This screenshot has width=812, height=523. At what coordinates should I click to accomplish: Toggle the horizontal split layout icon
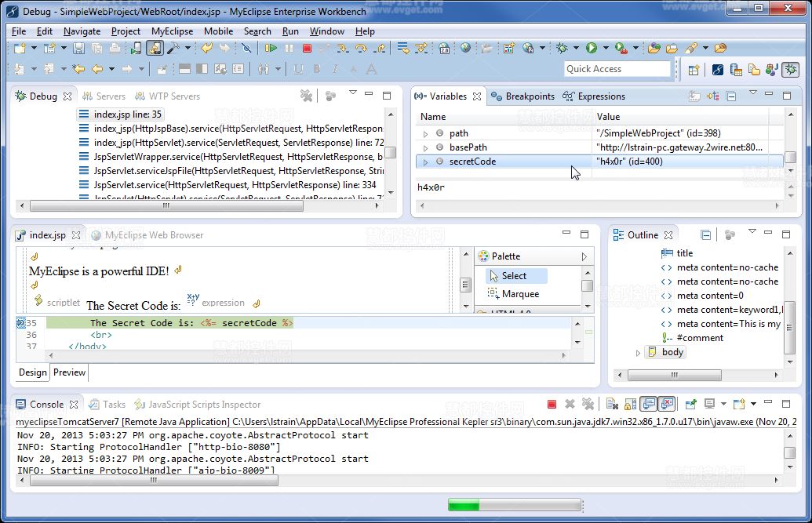pyautogui.click(x=184, y=69)
